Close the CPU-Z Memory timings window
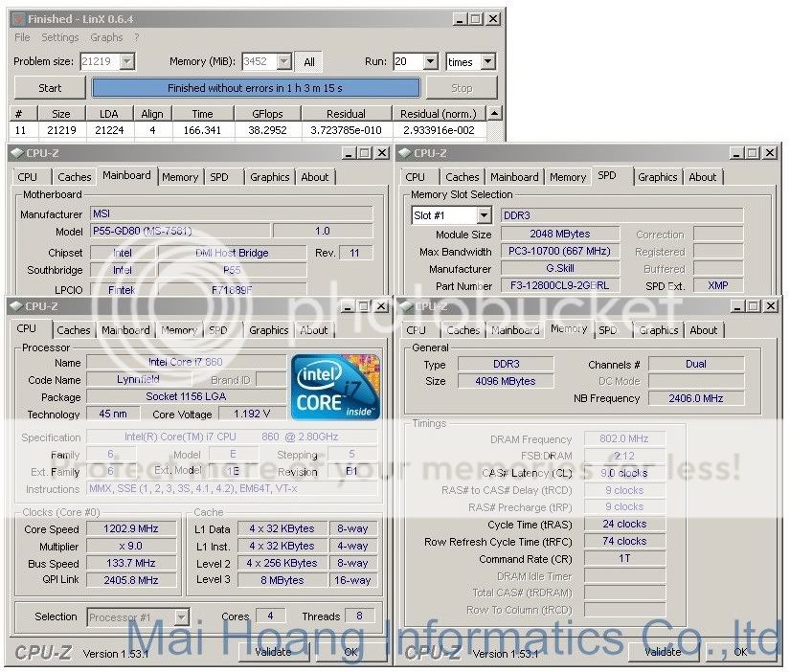The width and height of the screenshot is (790, 672). coord(770,305)
